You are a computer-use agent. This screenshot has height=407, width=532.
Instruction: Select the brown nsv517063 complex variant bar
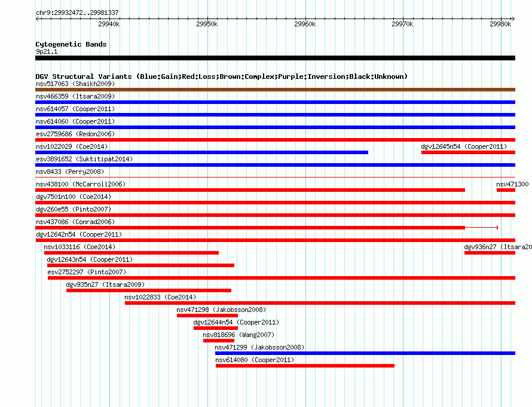coord(275,90)
